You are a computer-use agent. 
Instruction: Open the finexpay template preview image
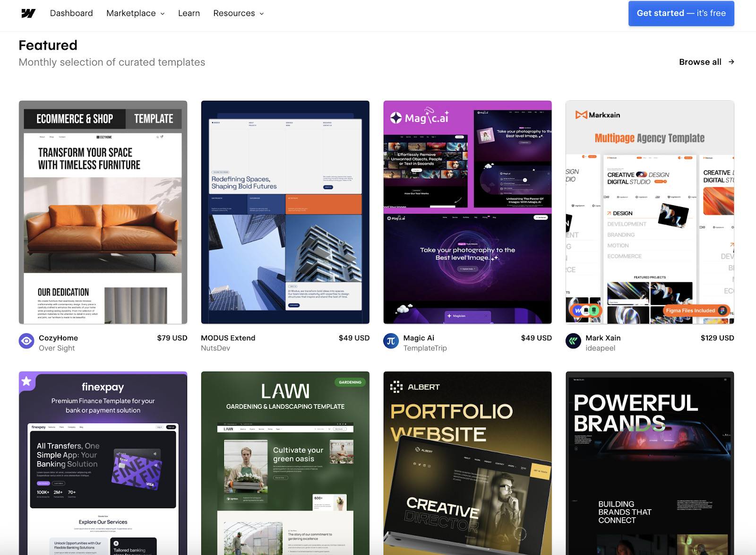point(103,463)
